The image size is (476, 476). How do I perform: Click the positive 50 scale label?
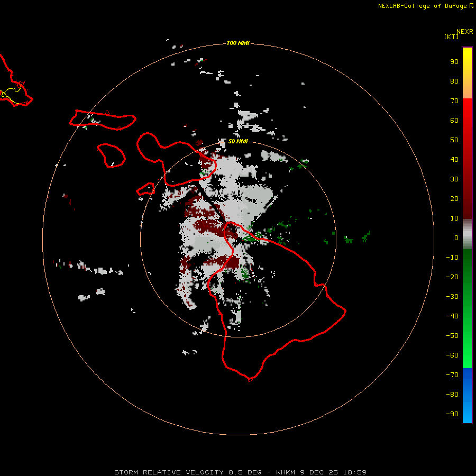454,140
